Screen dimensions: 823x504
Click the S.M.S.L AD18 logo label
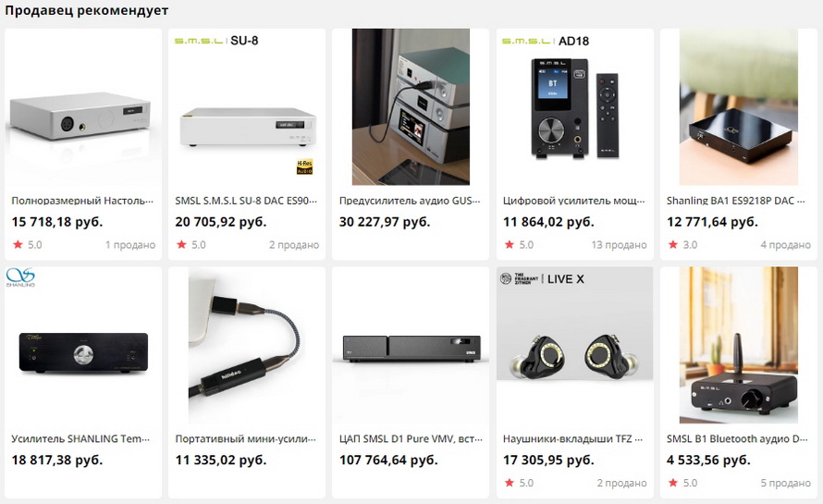(x=546, y=41)
